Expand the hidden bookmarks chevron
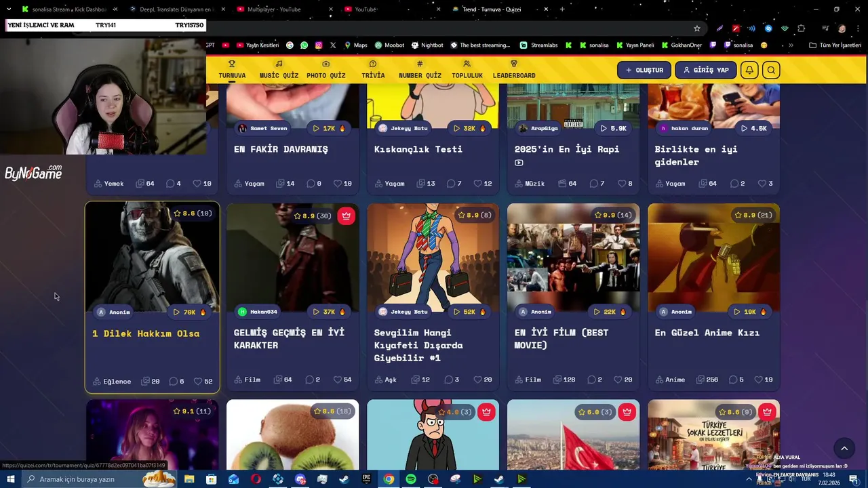Image resolution: width=868 pixels, height=488 pixels. click(791, 45)
